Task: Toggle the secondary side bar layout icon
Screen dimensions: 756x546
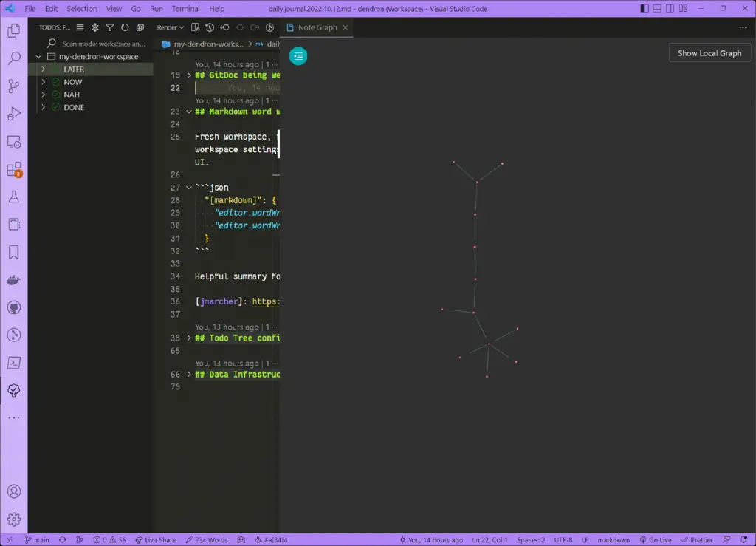Action: pyautogui.click(x=670, y=9)
